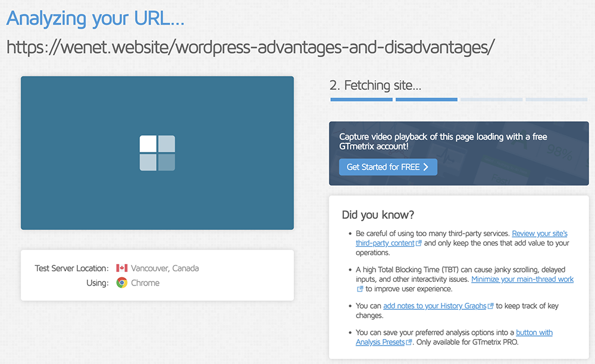Click 'Only available for GTmetrix PRO.' text

click(x=468, y=343)
